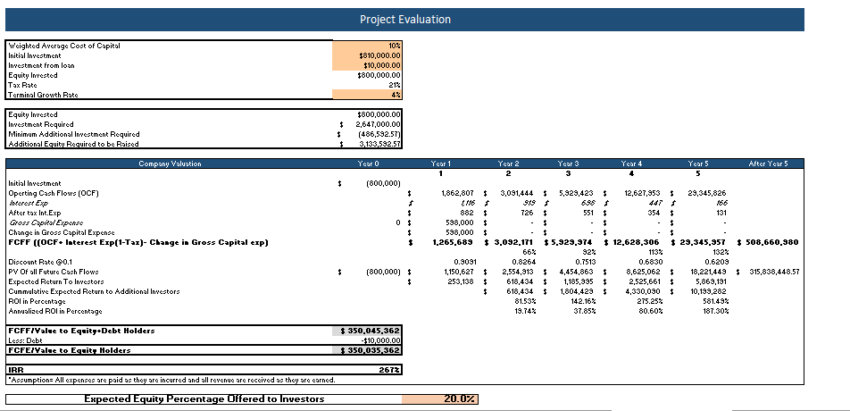Click the Project Evaluation title banner
The width and height of the screenshot is (850, 411).
click(x=404, y=20)
